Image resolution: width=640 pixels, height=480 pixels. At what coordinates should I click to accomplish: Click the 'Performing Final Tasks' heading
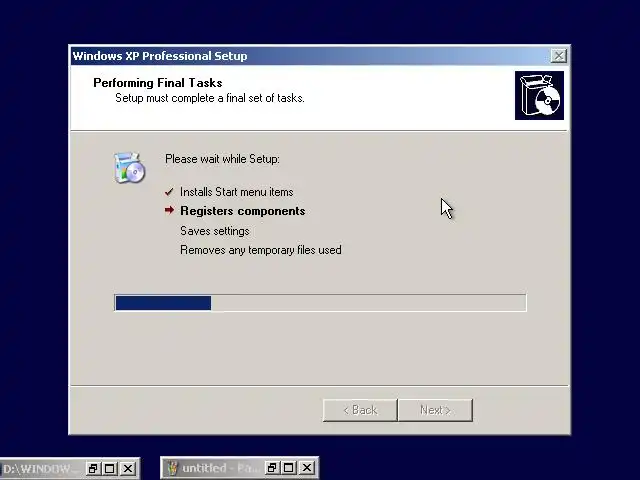(158, 83)
